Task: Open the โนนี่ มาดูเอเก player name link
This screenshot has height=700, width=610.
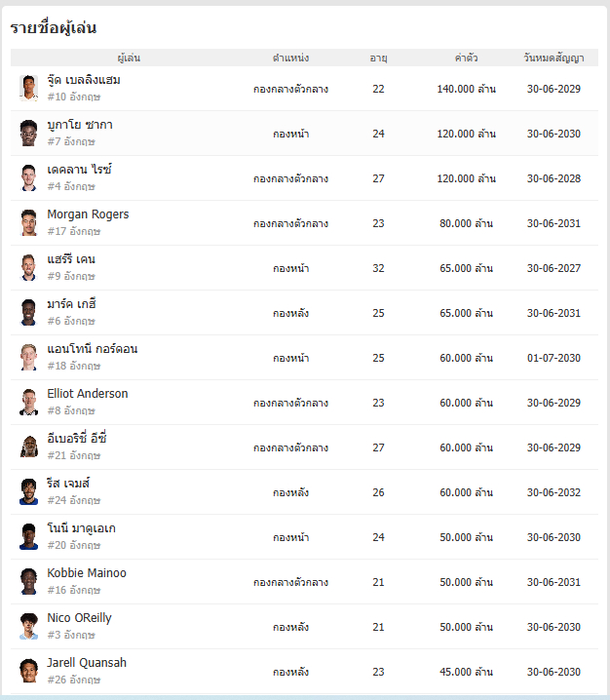Action: (x=81, y=528)
